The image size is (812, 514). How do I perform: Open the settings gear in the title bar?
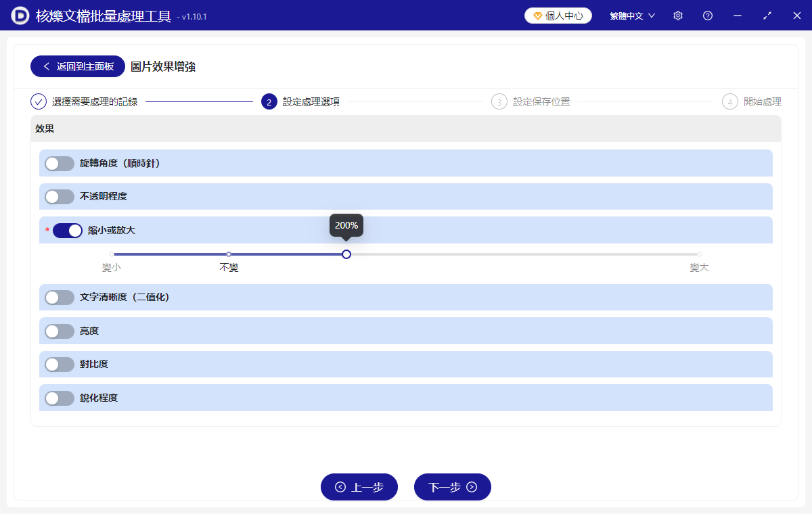click(677, 15)
